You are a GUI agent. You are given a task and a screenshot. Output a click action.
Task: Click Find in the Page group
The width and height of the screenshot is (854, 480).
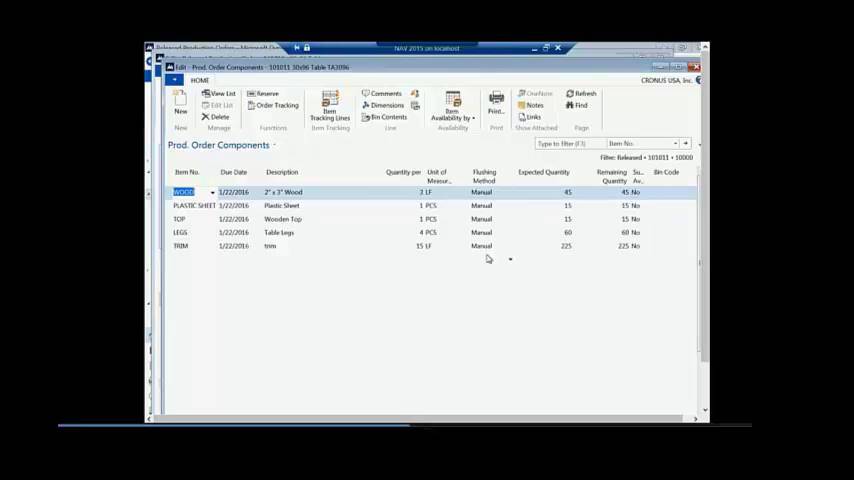[x=576, y=106]
